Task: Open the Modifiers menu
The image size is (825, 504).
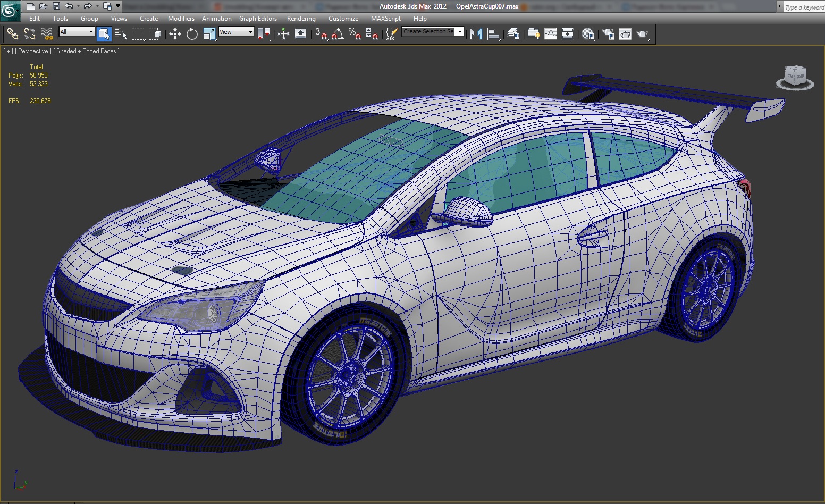Action: tap(181, 18)
